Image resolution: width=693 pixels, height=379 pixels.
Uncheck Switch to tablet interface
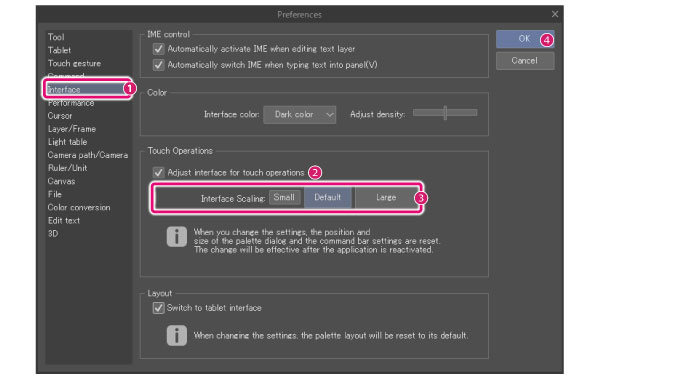click(158, 308)
